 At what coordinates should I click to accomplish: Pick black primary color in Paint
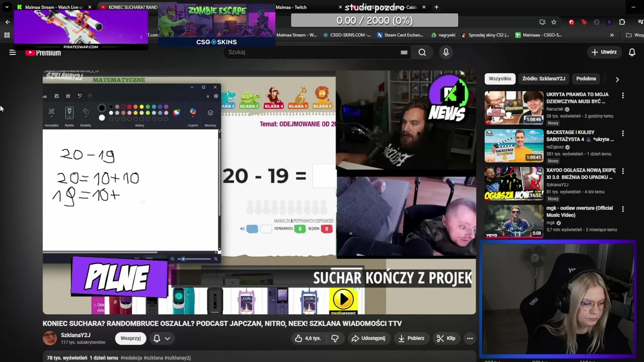[102, 108]
